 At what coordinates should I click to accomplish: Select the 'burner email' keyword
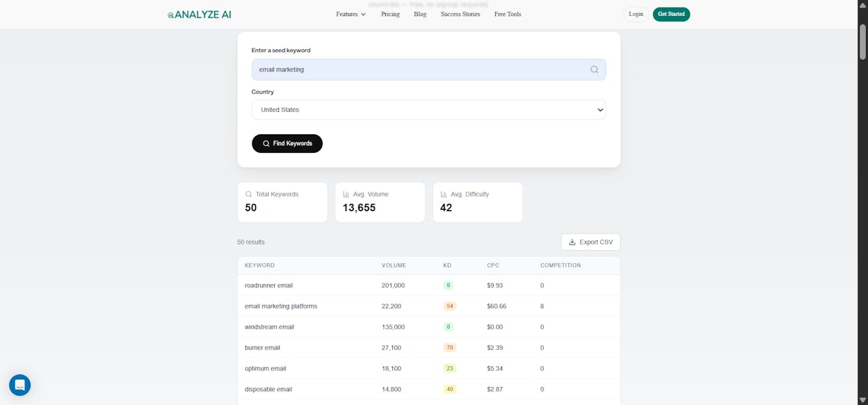[262, 348]
